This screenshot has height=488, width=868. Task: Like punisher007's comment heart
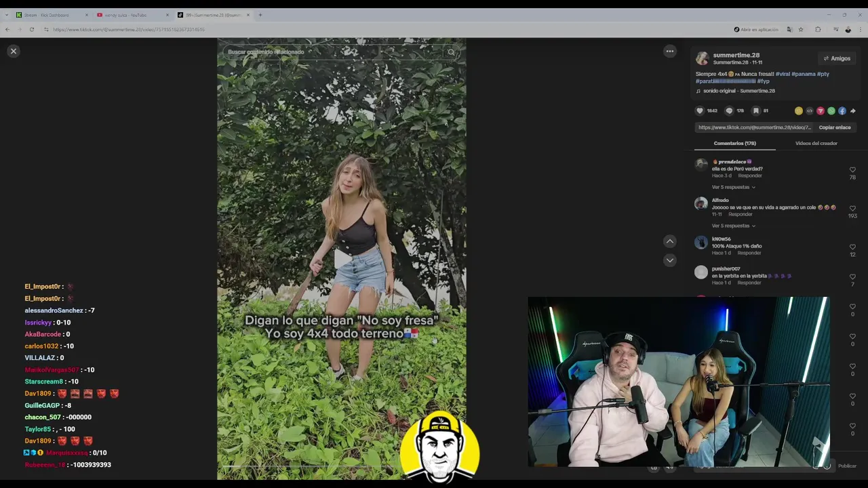click(852, 277)
